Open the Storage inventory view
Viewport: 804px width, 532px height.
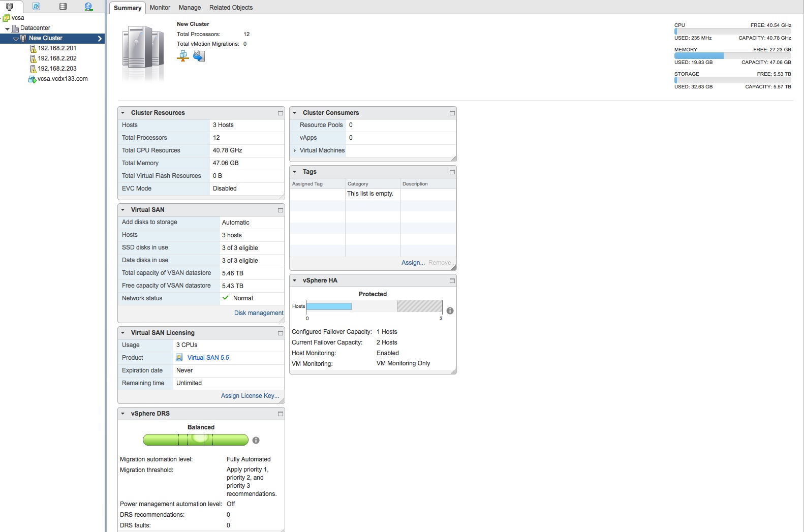click(63, 7)
